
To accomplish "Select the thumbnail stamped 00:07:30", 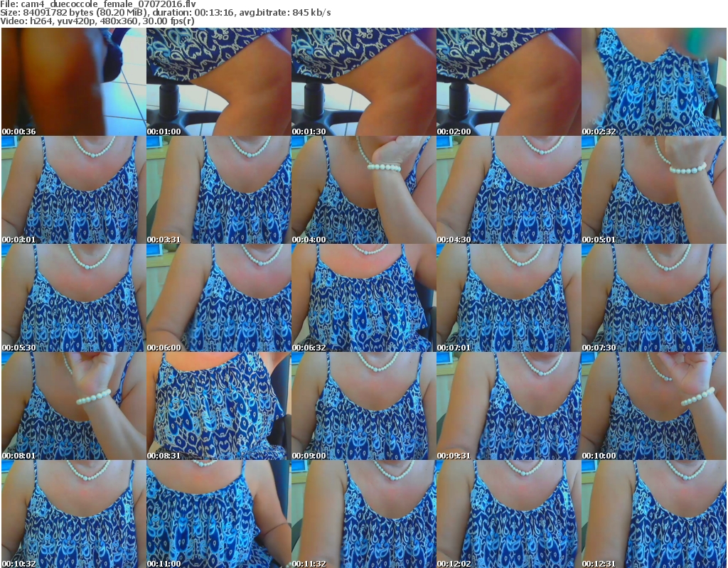I will tap(654, 298).
